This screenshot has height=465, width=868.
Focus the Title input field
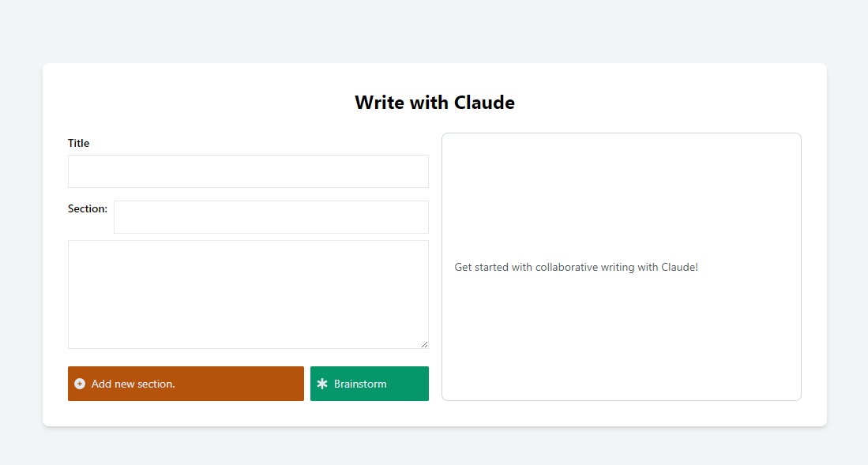tap(248, 171)
